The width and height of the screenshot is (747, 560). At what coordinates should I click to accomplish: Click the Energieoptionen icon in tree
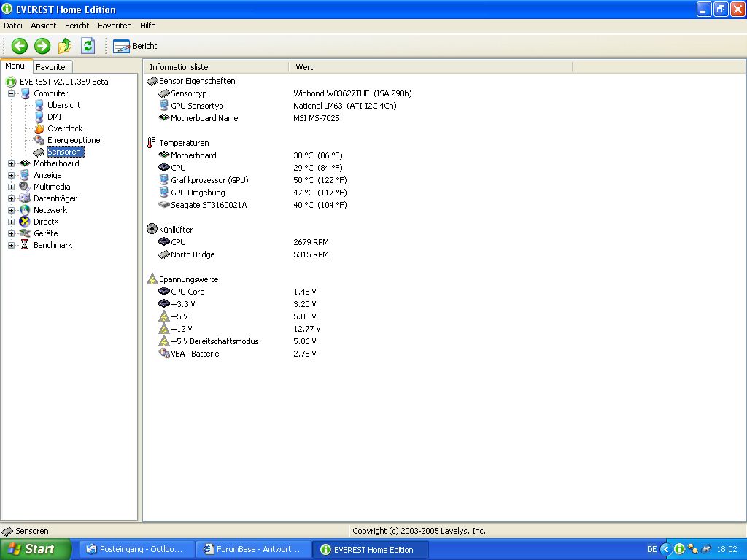point(39,140)
